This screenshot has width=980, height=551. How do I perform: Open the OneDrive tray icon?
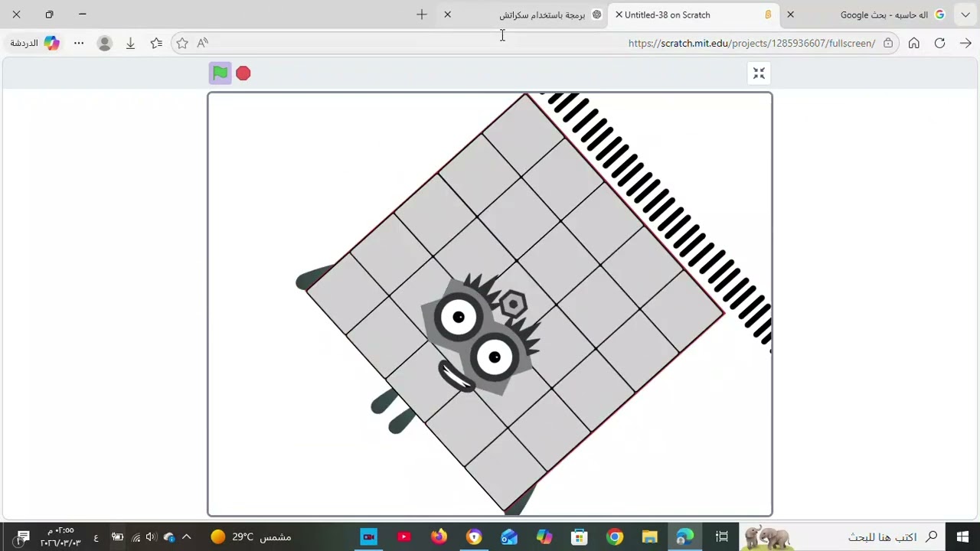(169, 536)
